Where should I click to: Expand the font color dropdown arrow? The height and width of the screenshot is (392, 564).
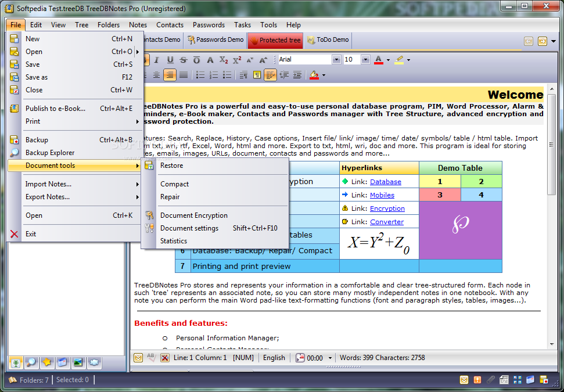pos(388,60)
